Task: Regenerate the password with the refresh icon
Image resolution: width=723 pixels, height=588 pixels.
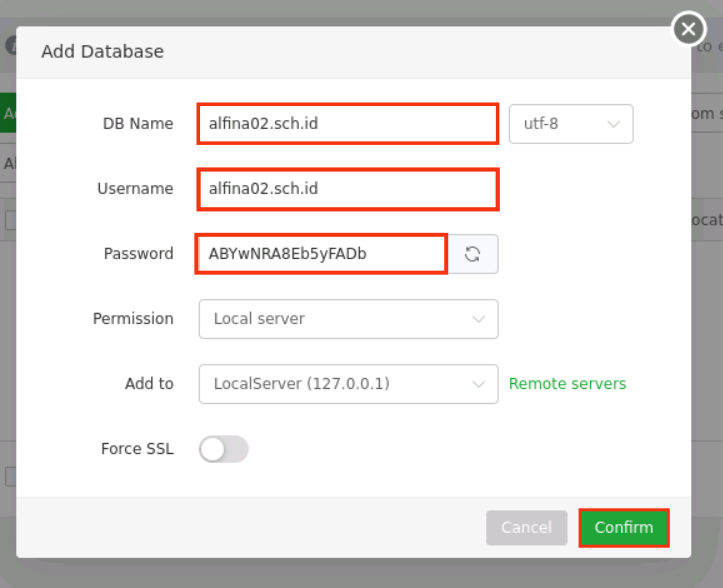Action: point(473,254)
